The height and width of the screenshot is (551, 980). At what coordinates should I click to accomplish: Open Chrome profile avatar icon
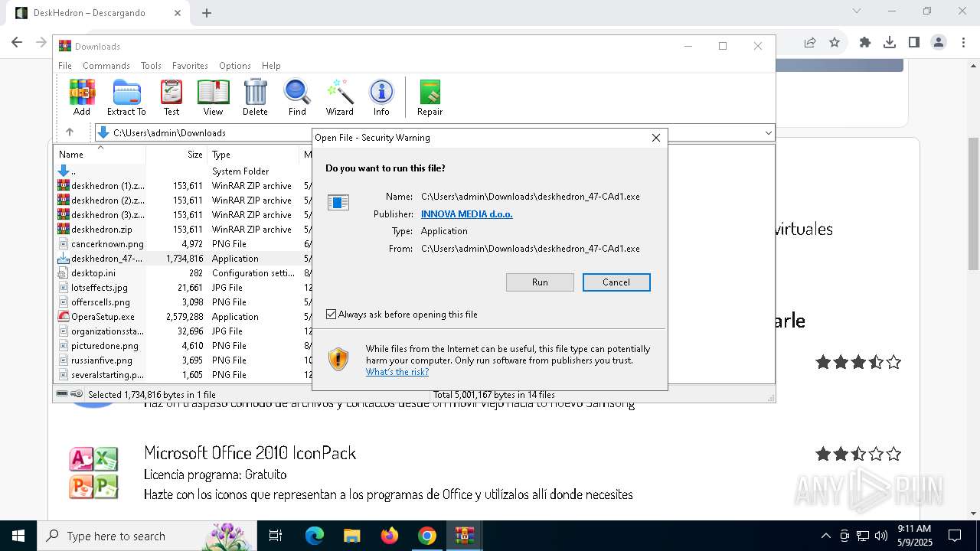tap(939, 43)
